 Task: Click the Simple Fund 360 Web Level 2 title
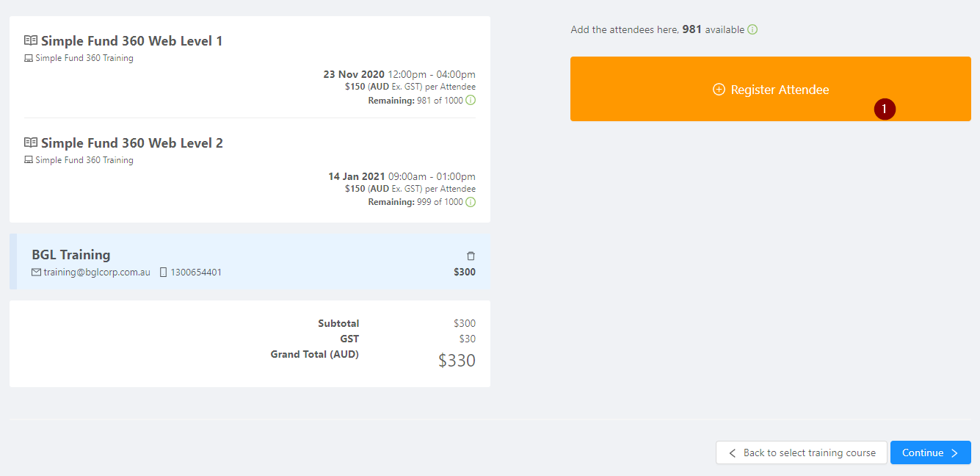[x=132, y=143]
